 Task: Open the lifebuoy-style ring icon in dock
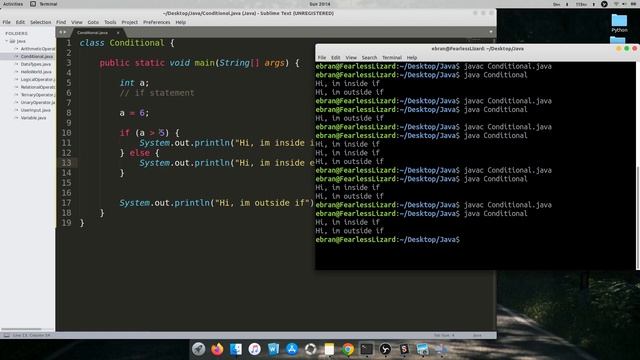(311, 349)
